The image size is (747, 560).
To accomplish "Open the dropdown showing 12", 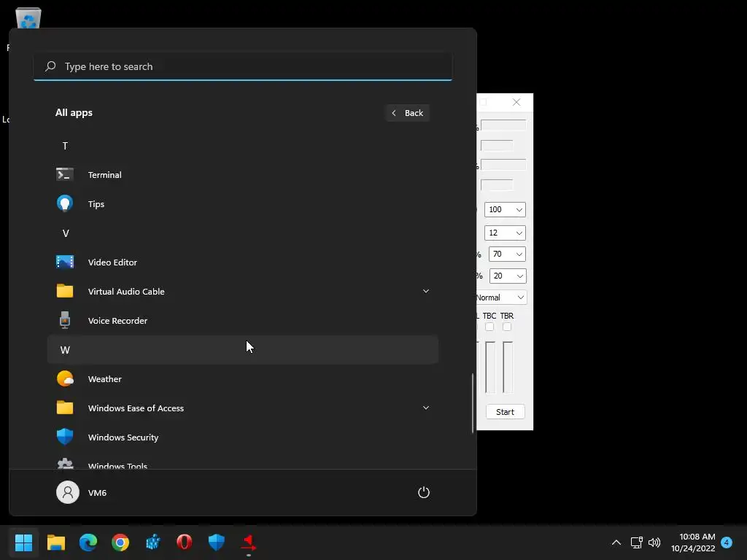I will (505, 233).
